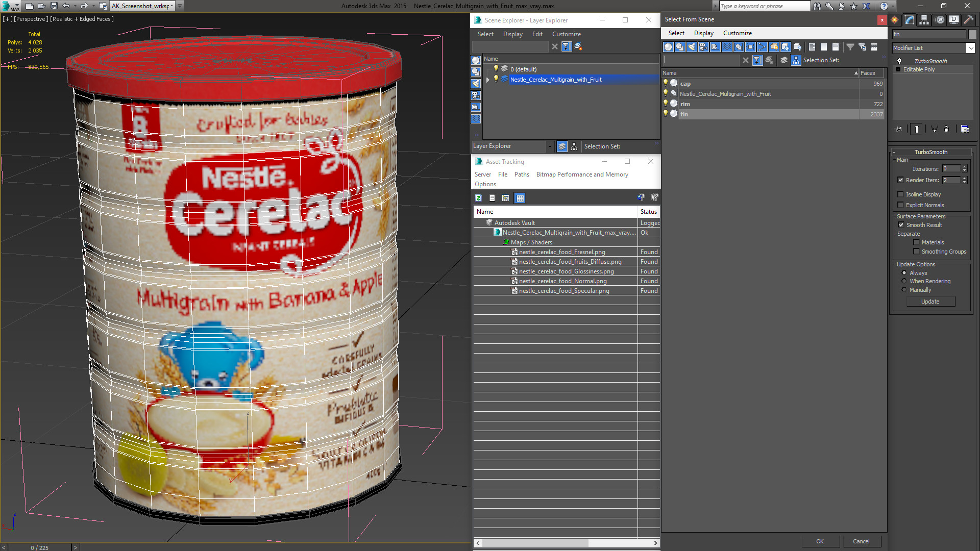Redo the last action
The image size is (980, 551).
tap(84, 6)
